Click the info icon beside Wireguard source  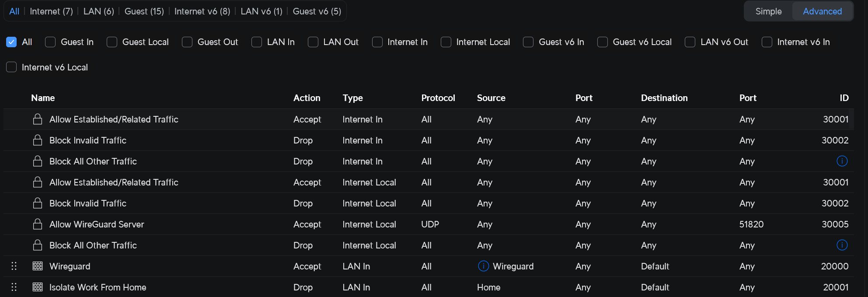[483, 266]
